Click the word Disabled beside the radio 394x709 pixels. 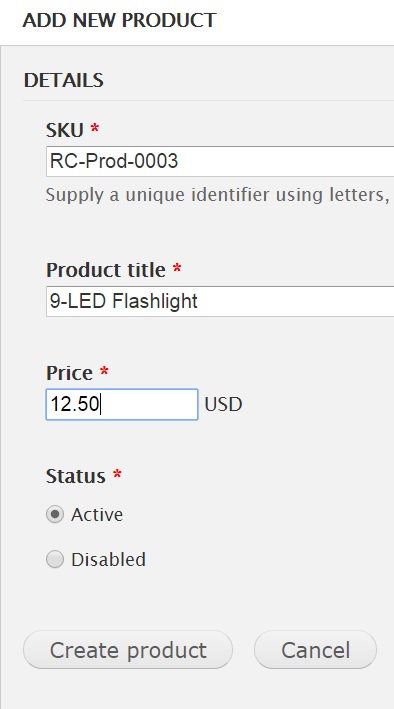point(109,560)
